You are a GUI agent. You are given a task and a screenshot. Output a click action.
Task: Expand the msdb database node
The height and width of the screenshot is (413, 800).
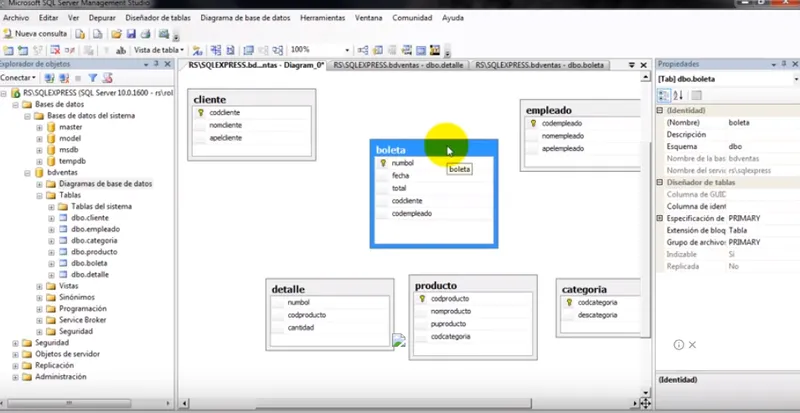pos(39,150)
